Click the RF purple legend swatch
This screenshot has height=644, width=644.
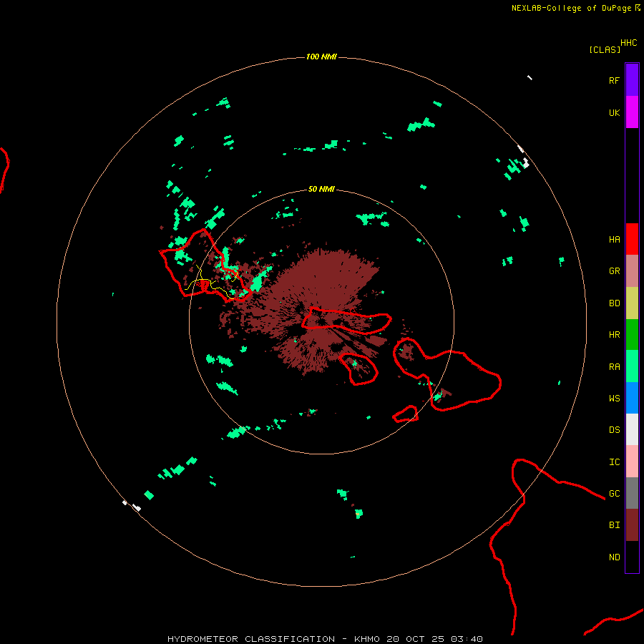pos(632,80)
